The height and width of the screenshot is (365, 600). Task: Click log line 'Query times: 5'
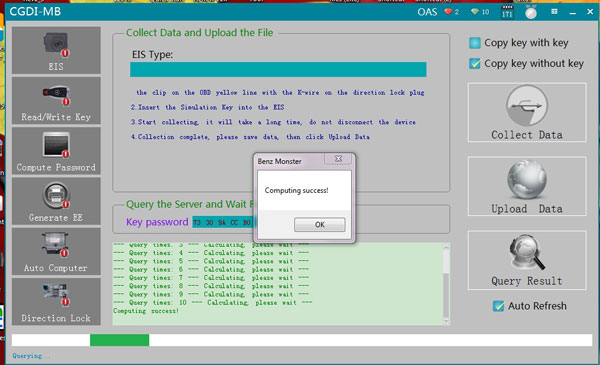tap(211, 261)
